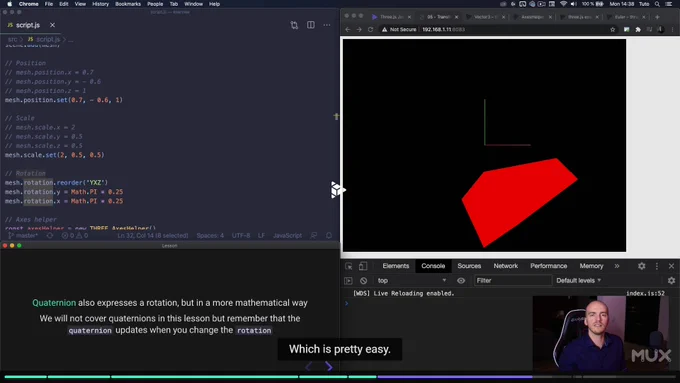Toggle the console sidebar
Viewport: 680px width, 383px height.
(348, 281)
